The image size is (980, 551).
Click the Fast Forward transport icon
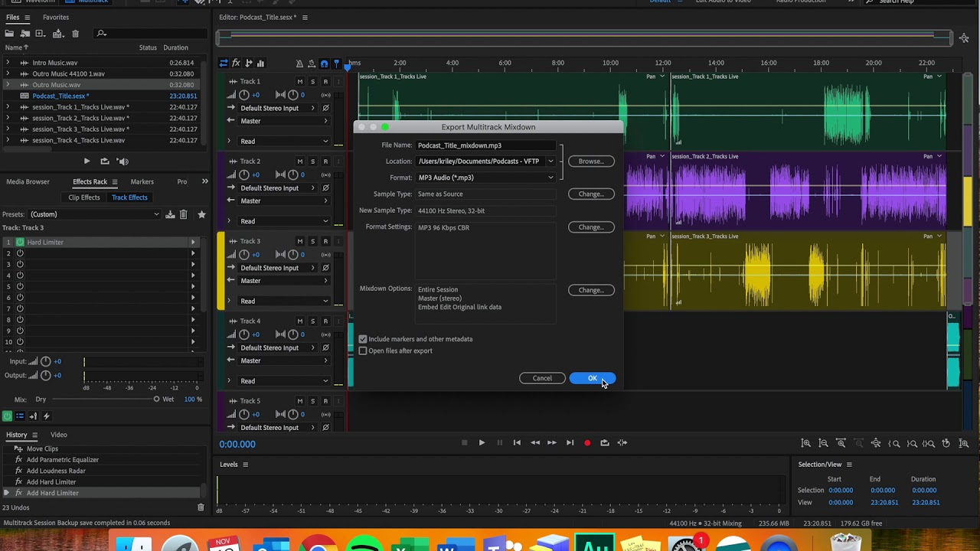pyautogui.click(x=552, y=442)
